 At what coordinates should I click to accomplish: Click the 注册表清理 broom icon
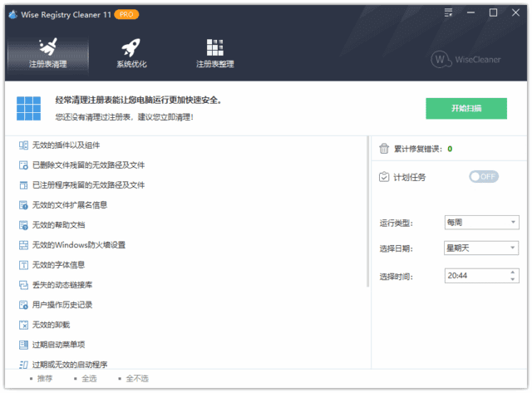pos(47,47)
